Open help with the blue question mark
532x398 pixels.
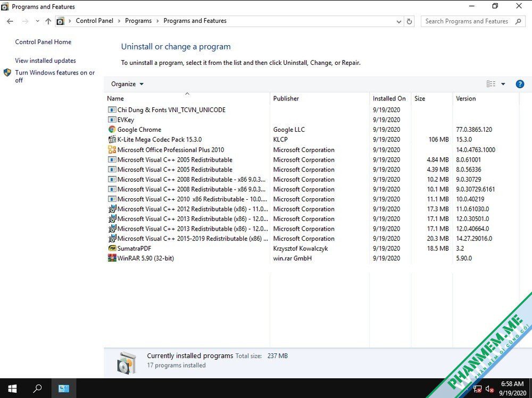[x=520, y=84]
